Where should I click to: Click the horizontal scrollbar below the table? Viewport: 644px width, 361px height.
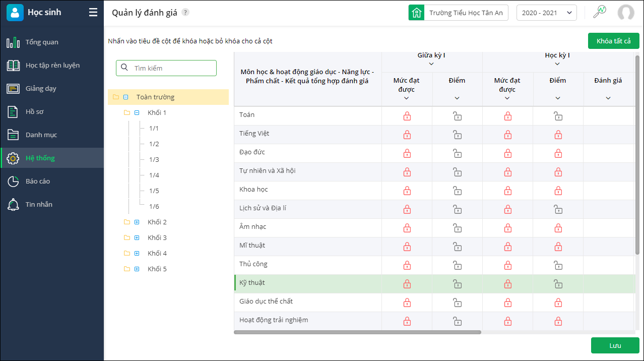click(x=358, y=332)
